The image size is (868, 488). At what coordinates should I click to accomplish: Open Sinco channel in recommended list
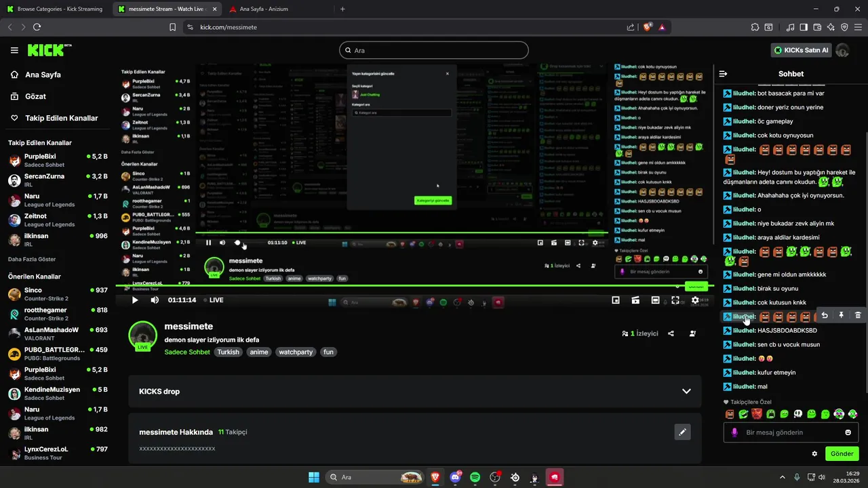pyautogui.click(x=58, y=294)
